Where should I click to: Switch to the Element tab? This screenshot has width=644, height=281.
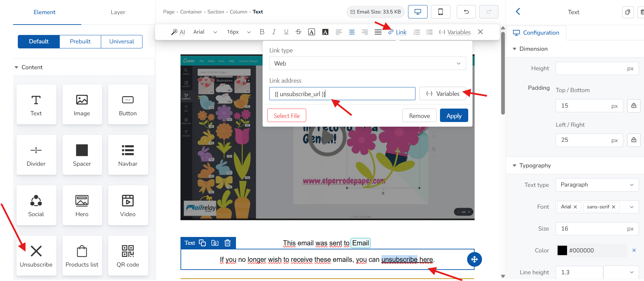click(x=44, y=12)
